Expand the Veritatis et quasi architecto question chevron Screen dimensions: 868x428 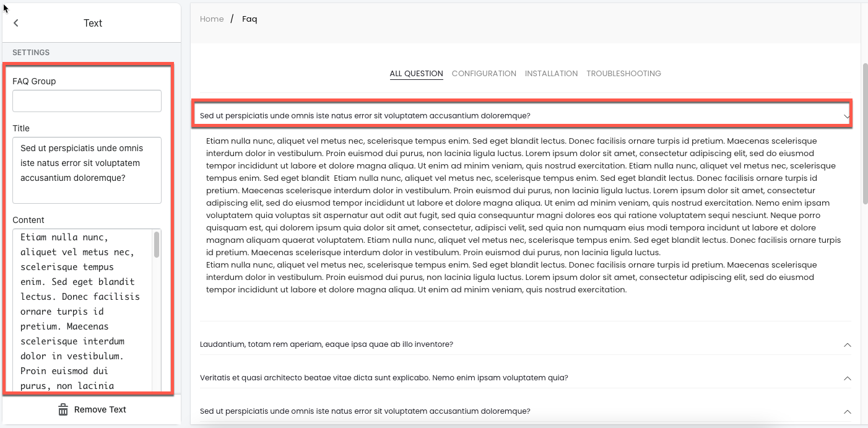[x=848, y=378]
